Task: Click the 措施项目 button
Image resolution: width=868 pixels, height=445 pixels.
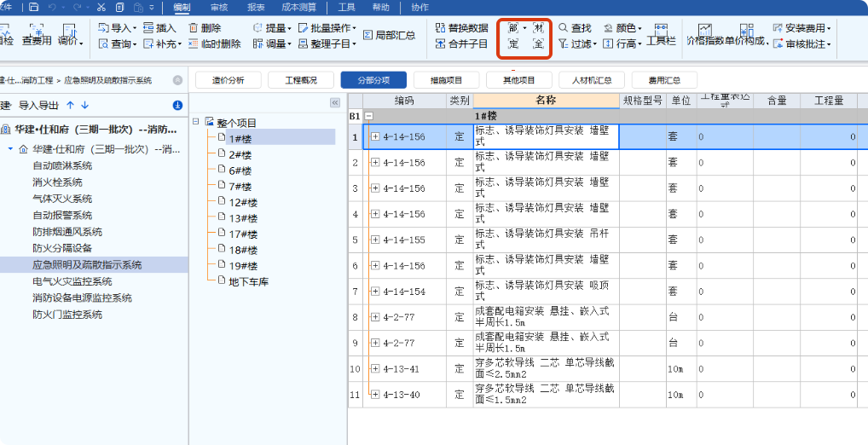Action: click(x=446, y=80)
